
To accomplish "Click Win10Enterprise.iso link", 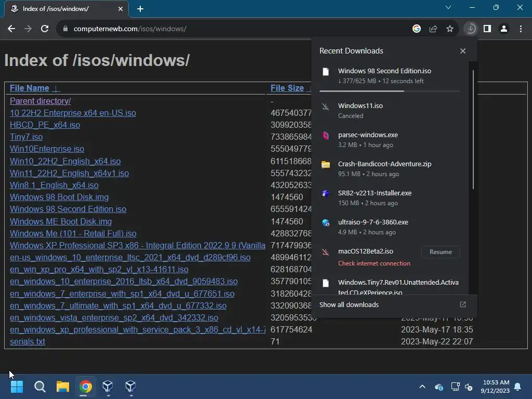I will click(x=47, y=149).
